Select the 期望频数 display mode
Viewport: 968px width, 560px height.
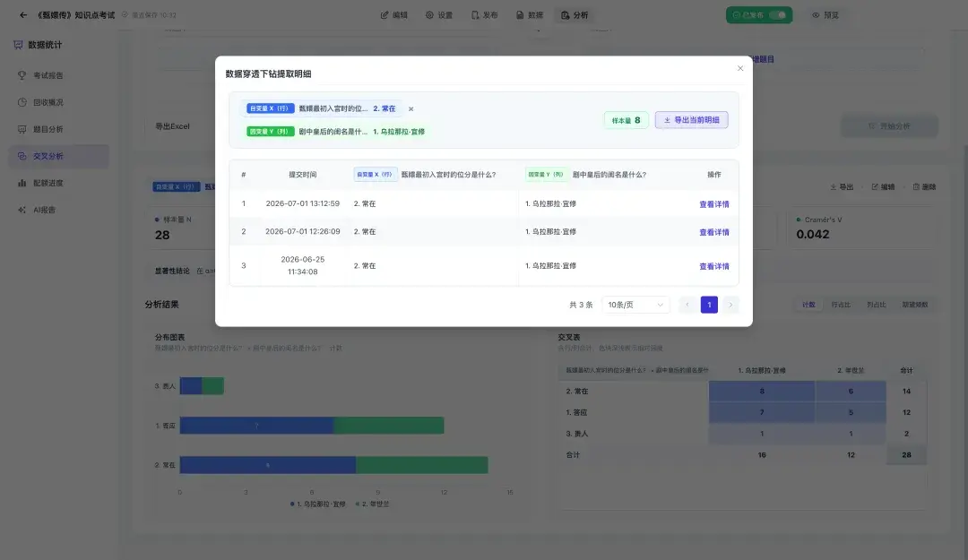(915, 305)
